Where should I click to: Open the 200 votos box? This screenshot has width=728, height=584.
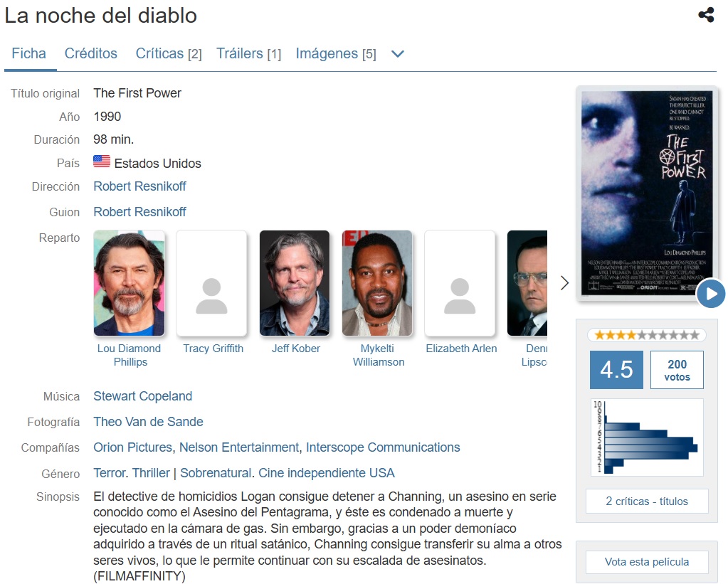(x=677, y=369)
